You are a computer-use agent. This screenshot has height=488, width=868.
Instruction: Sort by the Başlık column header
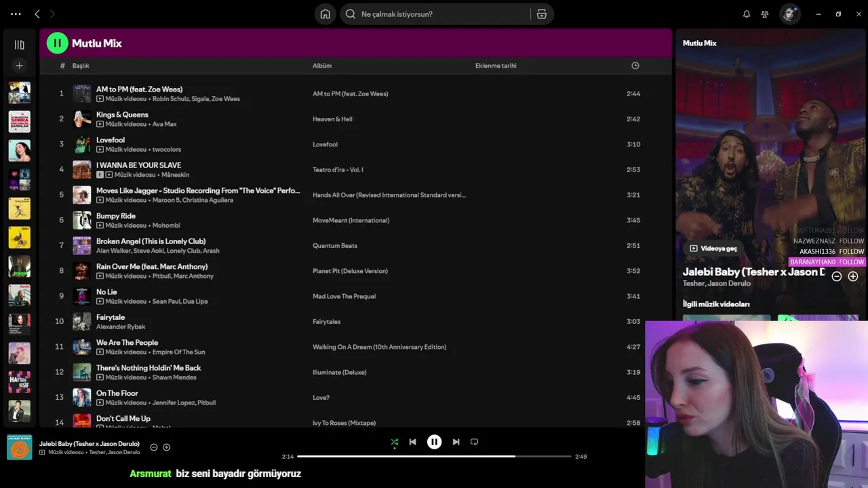click(x=81, y=66)
